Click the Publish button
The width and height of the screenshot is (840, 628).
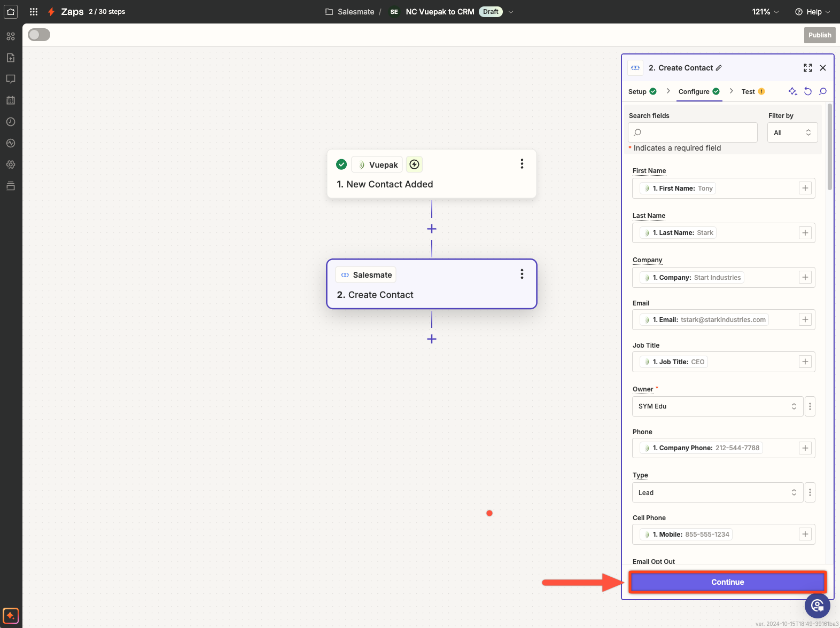pos(819,35)
